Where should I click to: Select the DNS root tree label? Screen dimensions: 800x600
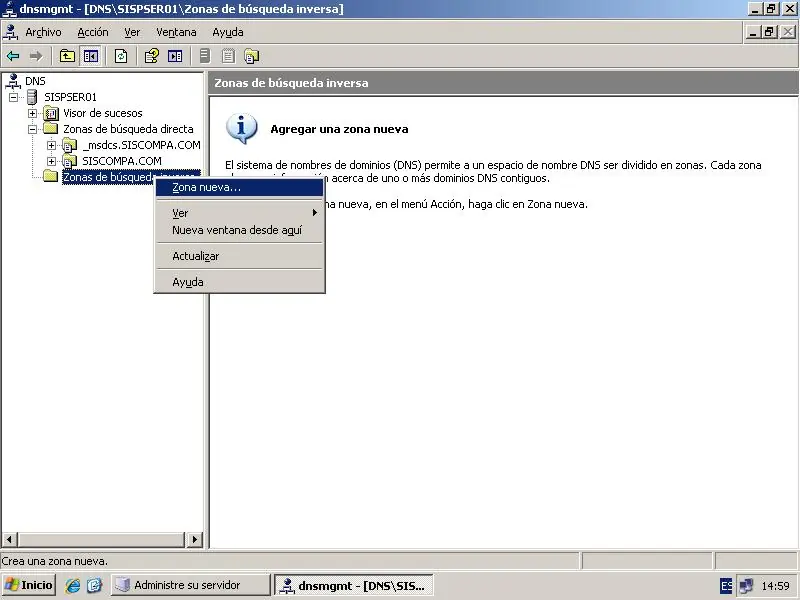(x=35, y=81)
